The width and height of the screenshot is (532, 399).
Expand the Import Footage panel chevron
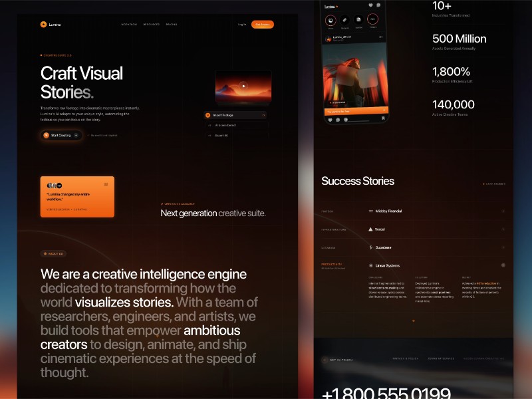coord(264,115)
